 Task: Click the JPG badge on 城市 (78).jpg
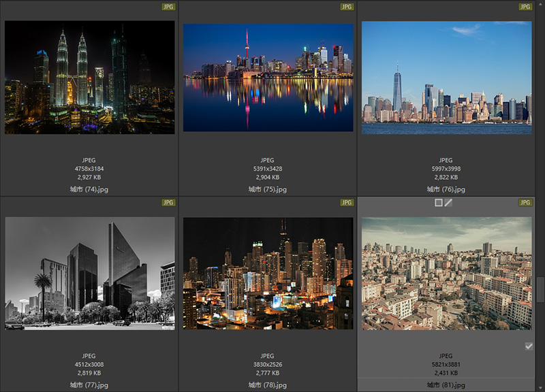tap(347, 203)
